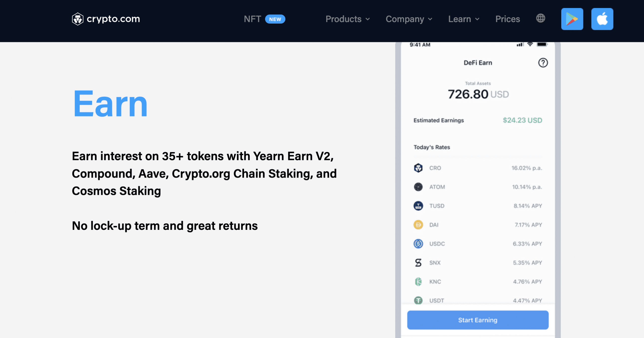This screenshot has height=338, width=644.
Task: Go to the Prices page
Action: click(x=507, y=19)
